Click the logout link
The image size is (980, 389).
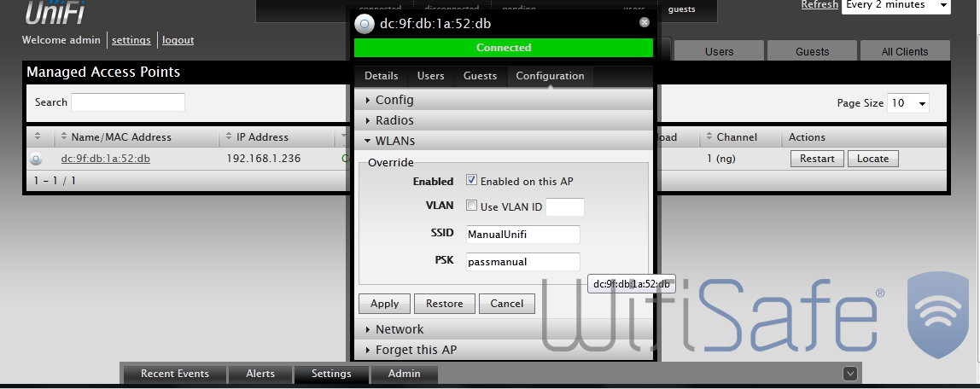pos(178,40)
